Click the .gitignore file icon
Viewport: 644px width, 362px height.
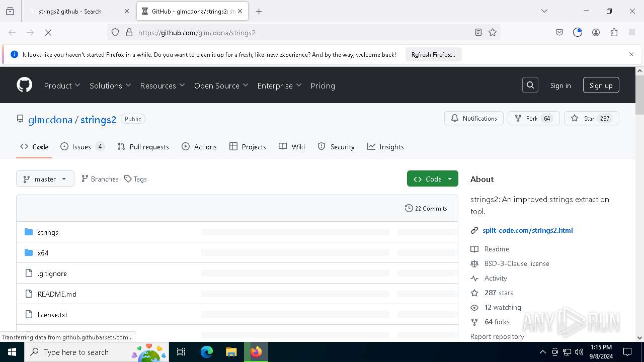click(x=29, y=274)
